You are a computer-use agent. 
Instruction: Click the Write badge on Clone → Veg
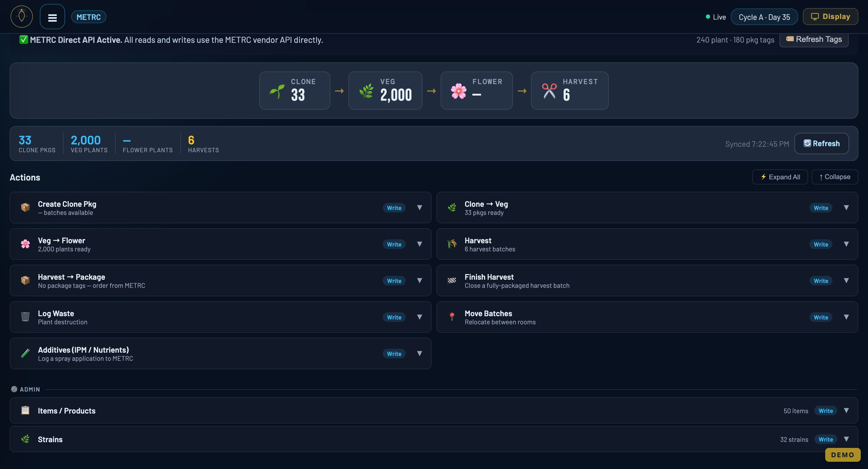[821, 208]
